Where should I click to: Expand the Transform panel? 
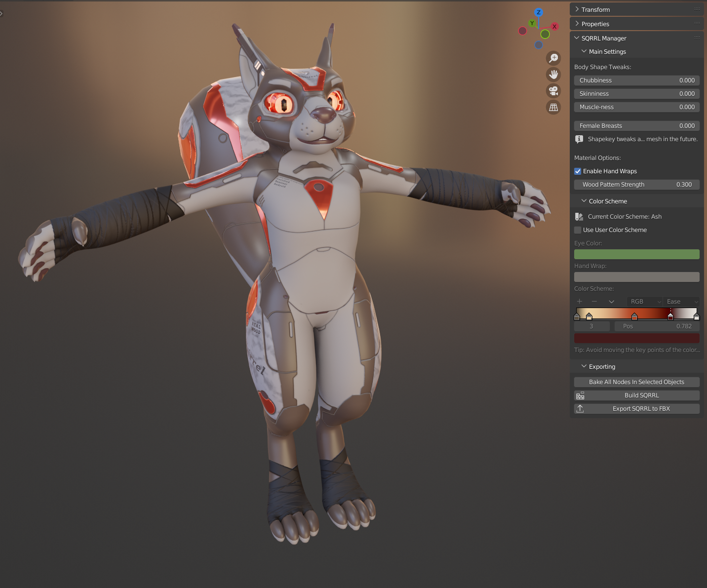coord(595,9)
